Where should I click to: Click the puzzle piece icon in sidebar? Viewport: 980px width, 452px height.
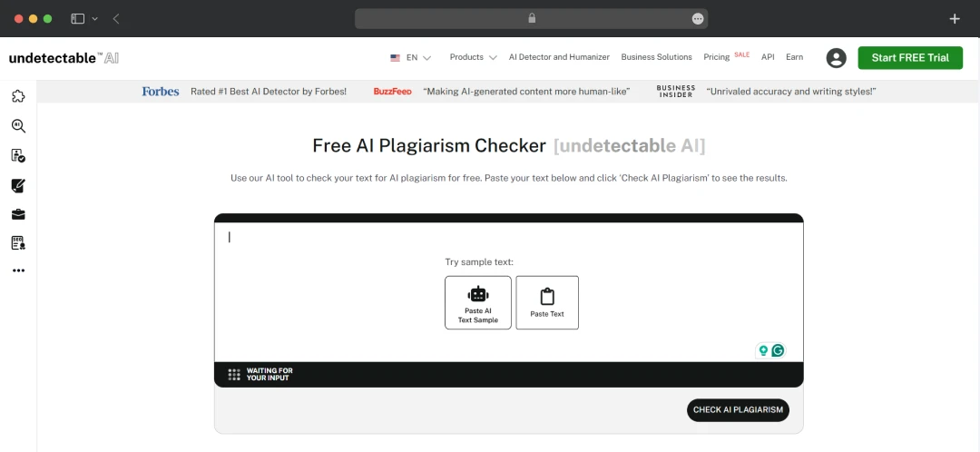coord(19,96)
